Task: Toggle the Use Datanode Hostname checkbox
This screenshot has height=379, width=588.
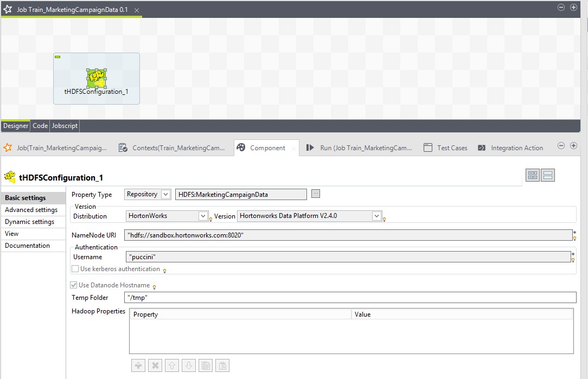Action: coord(74,285)
